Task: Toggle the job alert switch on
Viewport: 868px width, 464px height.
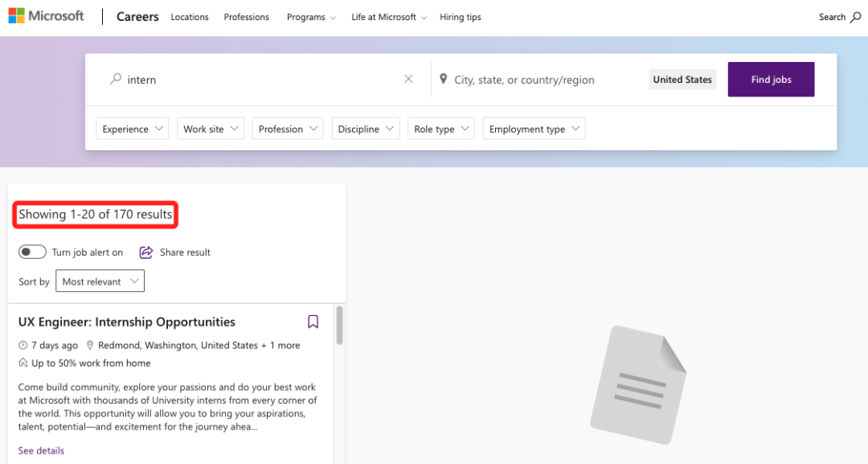Action: tap(32, 252)
